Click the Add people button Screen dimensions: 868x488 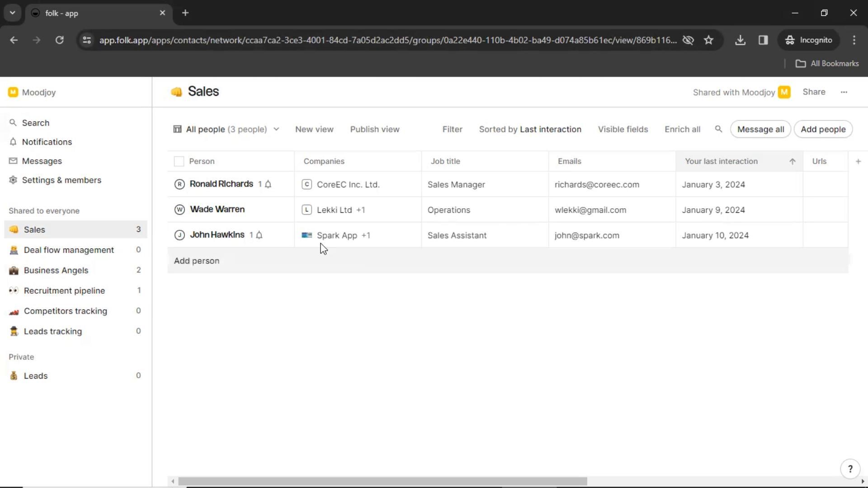point(823,130)
